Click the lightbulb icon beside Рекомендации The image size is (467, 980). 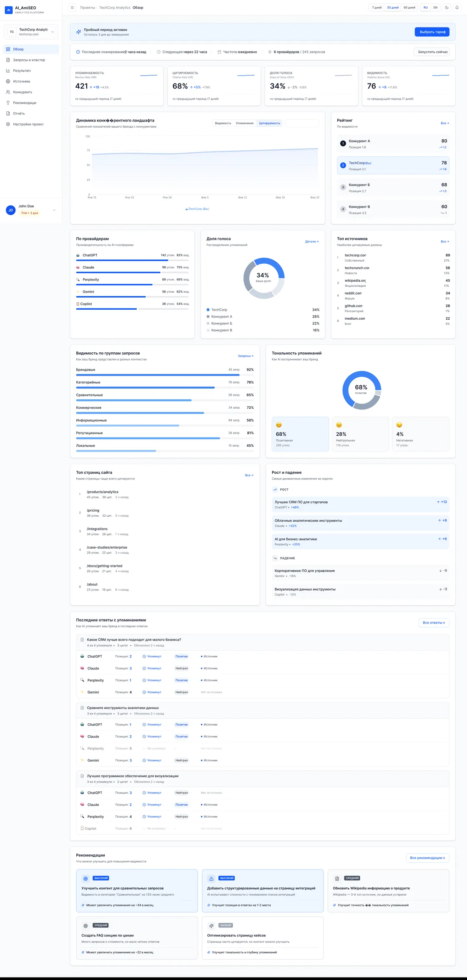8,103
